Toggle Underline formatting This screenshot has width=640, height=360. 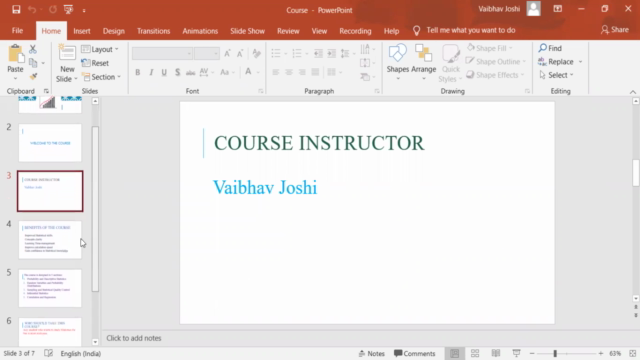(164, 72)
